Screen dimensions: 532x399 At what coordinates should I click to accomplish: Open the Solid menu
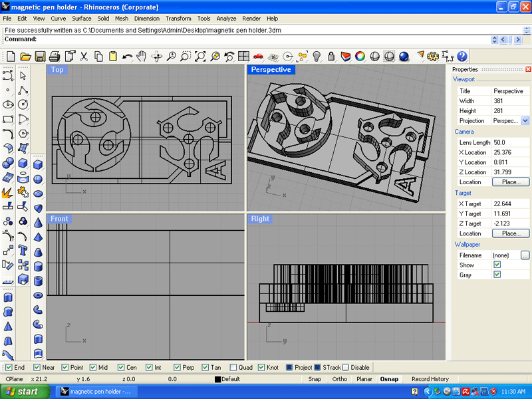(x=103, y=19)
